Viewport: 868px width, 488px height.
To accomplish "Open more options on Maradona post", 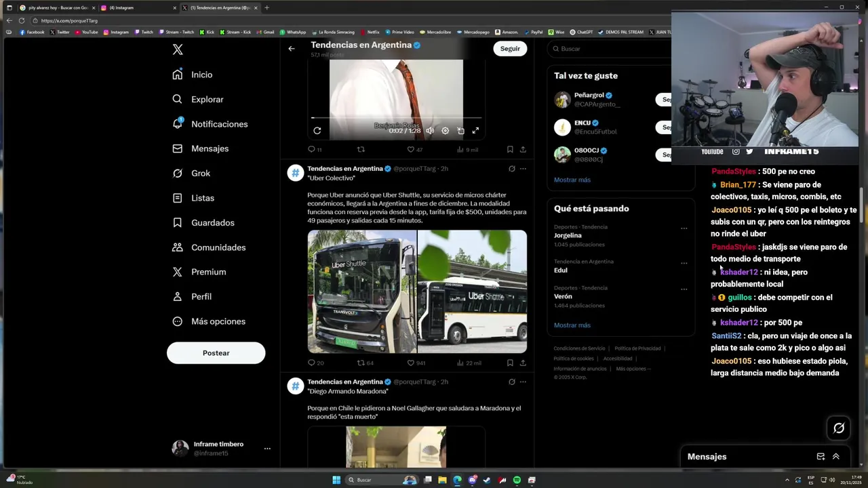I will click(523, 382).
